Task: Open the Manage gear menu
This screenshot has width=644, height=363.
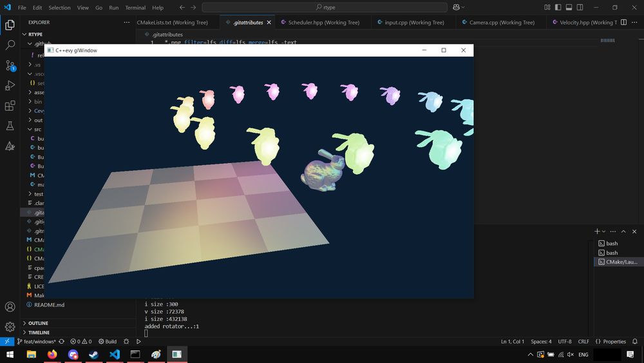Action: click(10, 327)
